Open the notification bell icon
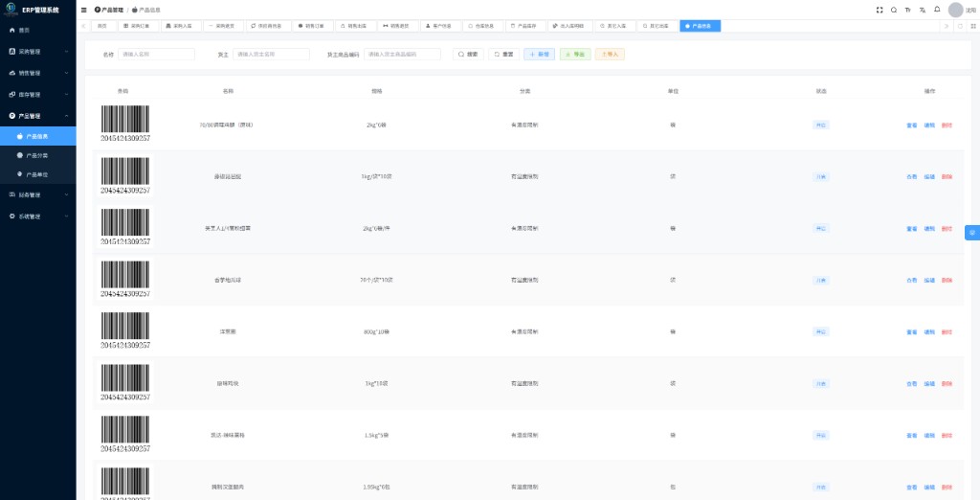This screenshot has width=980, height=500. tap(937, 10)
